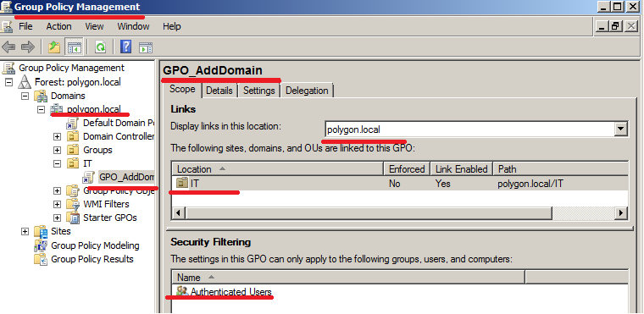Select the Group Policy Management root node
Viewport: 644px width, 314px height.
[x=71, y=69]
